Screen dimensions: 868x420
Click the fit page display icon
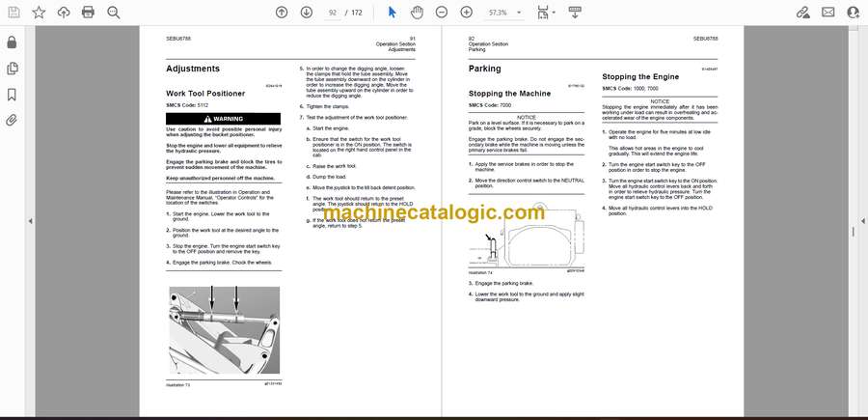tap(542, 13)
